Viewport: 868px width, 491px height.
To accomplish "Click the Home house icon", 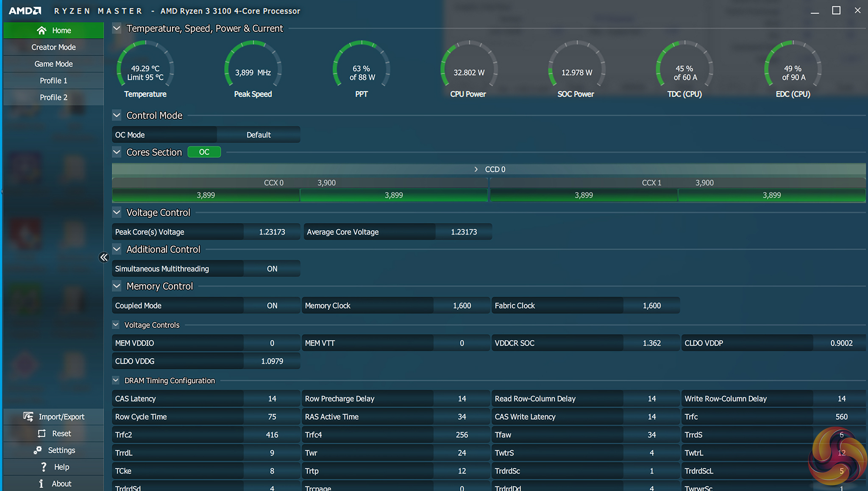I will [41, 31].
